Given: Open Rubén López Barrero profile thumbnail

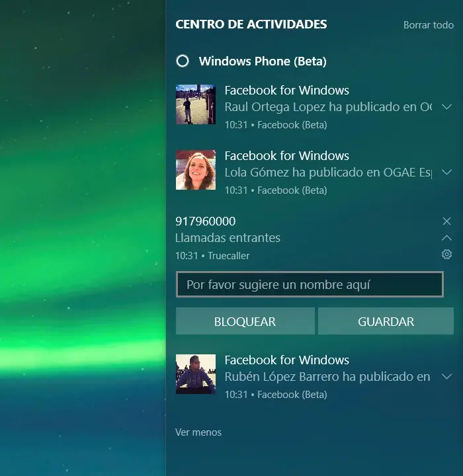Looking at the screenshot, I should coord(196,374).
